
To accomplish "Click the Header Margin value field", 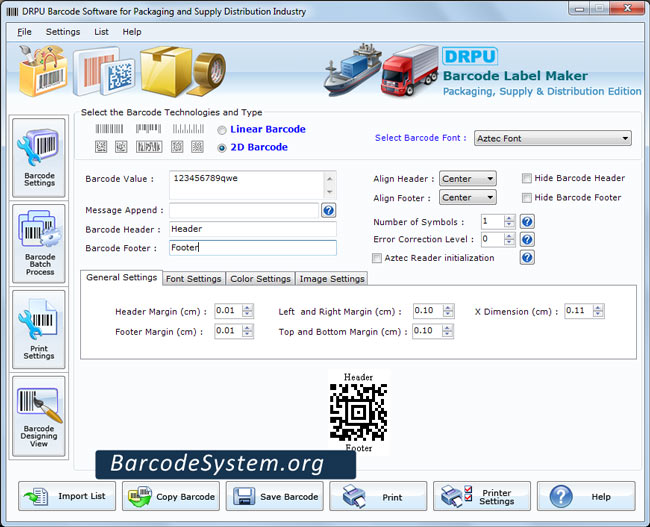I will pyautogui.click(x=228, y=311).
